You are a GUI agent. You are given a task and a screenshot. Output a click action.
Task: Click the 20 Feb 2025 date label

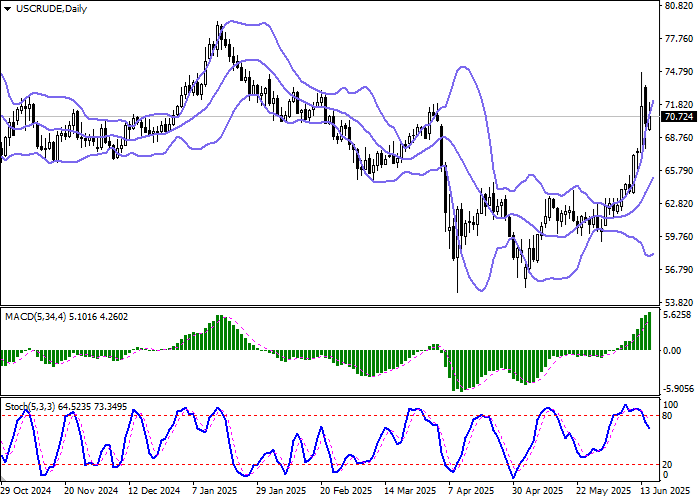(345, 491)
